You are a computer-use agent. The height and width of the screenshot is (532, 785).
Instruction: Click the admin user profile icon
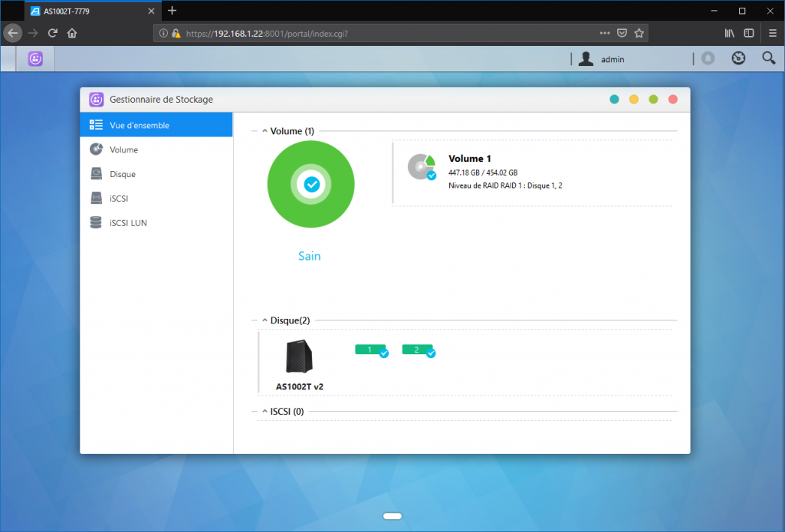coord(586,58)
